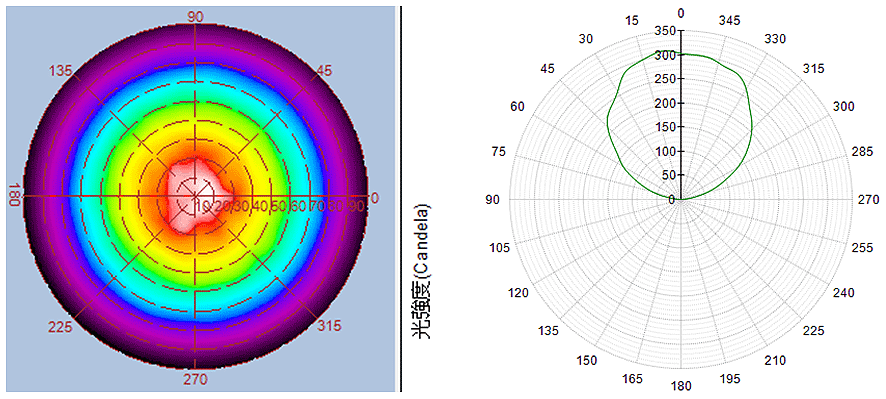This screenshot has width=886, height=399.
Task: Click the 240 angle label on polar plot
Action: [x=846, y=293]
